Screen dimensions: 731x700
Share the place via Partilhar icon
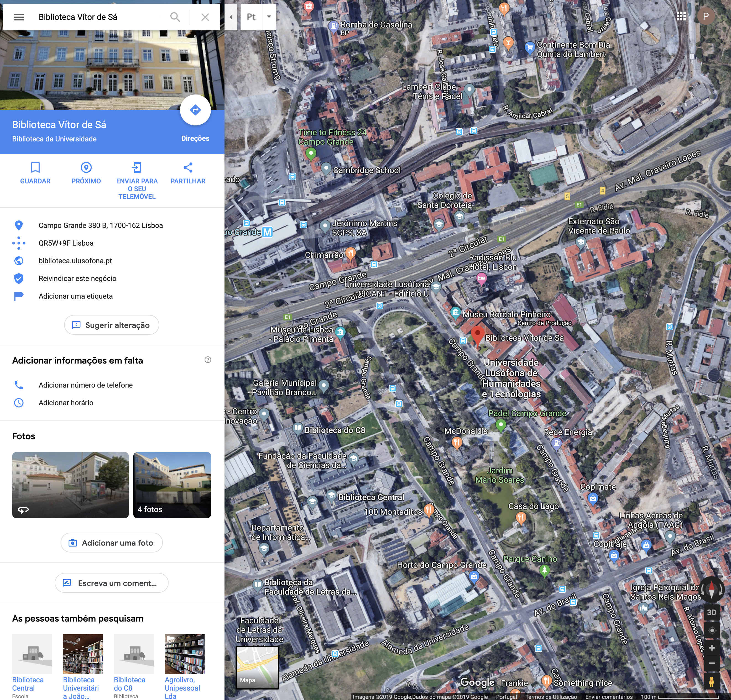(x=188, y=168)
